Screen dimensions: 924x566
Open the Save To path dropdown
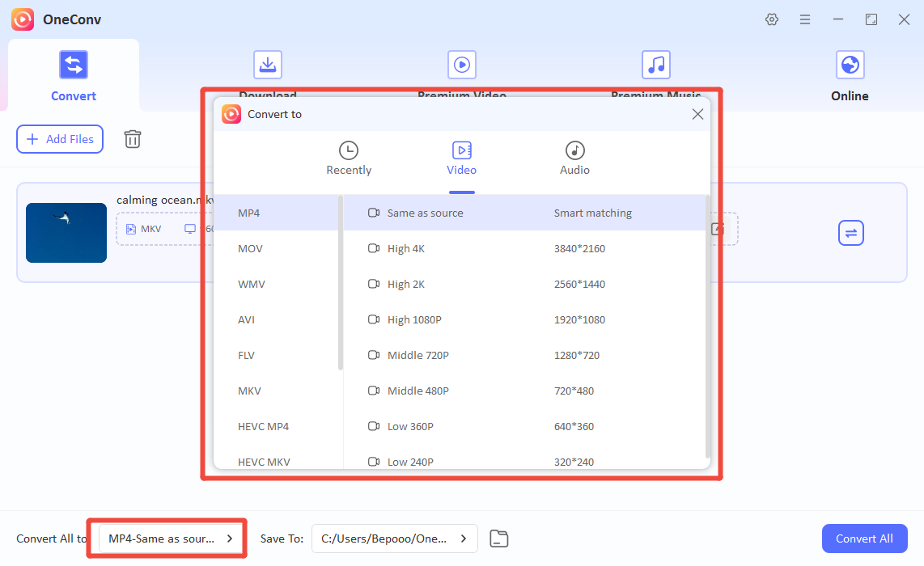click(x=394, y=538)
